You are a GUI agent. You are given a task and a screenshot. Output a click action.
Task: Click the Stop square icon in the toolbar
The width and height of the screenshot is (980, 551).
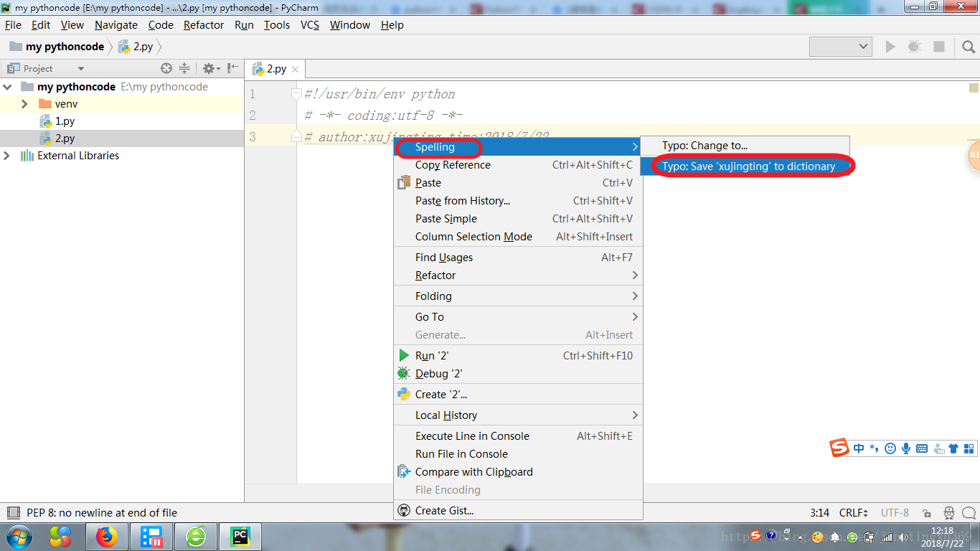(x=938, y=47)
